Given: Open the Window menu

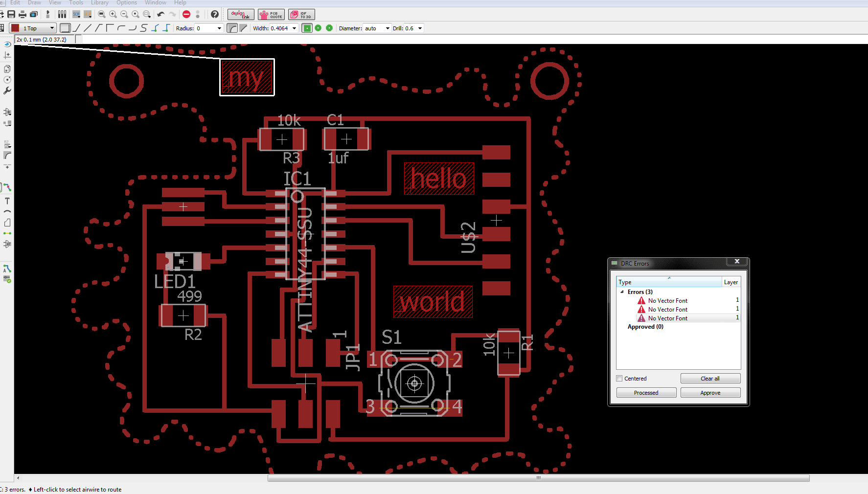Looking at the screenshot, I should (x=156, y=3).
